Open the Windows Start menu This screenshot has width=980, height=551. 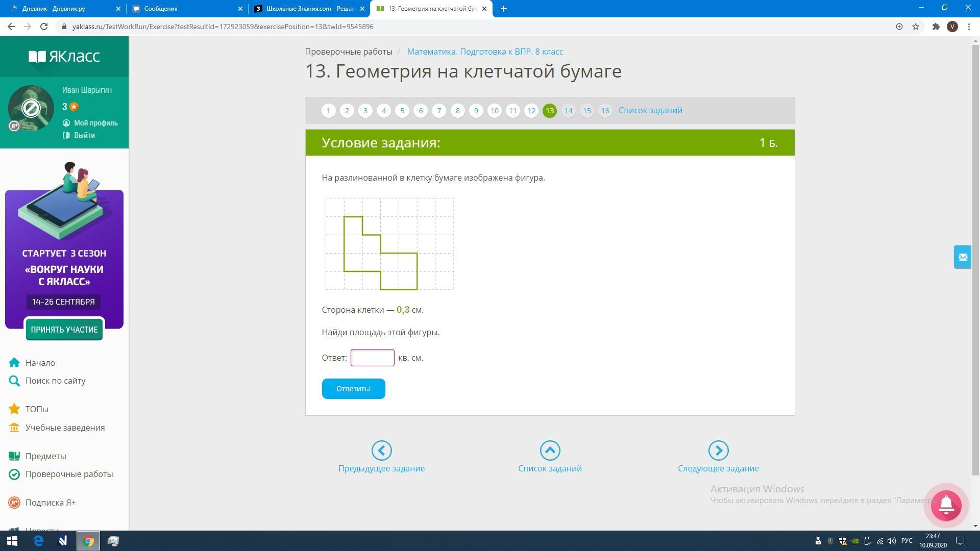coord(12,541)
